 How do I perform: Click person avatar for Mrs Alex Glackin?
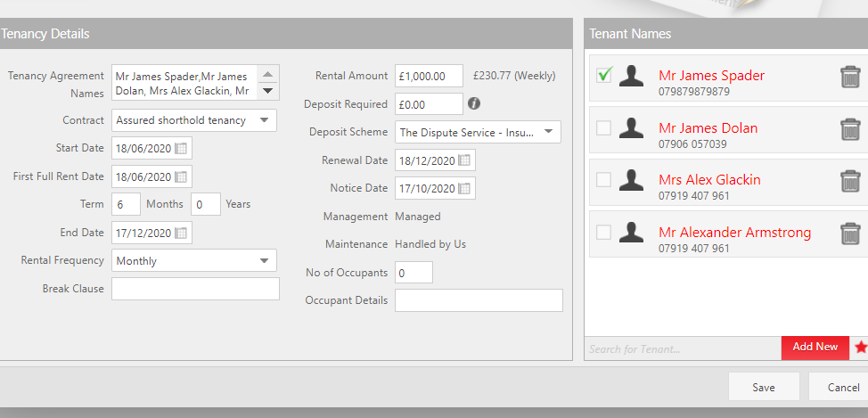coord(631,180)
